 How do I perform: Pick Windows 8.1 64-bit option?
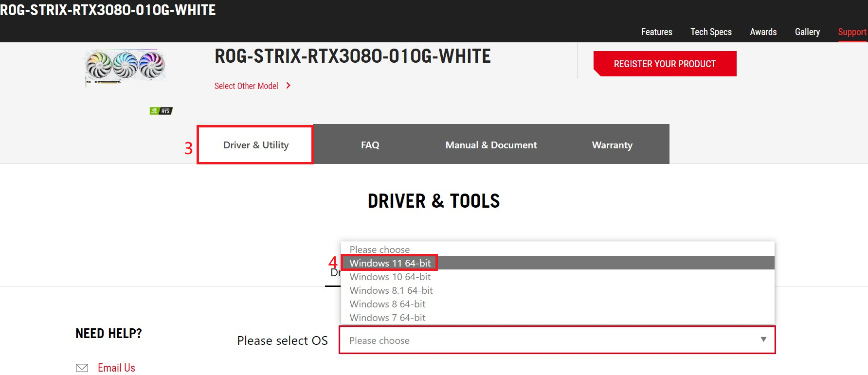point(391,290)
